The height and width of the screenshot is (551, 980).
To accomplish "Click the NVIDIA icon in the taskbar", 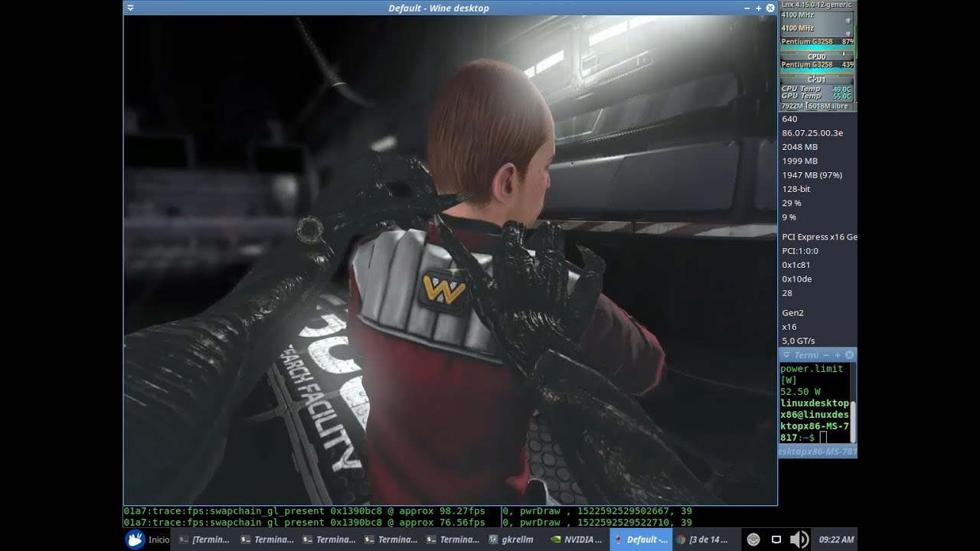I will [x=556, y=540].
